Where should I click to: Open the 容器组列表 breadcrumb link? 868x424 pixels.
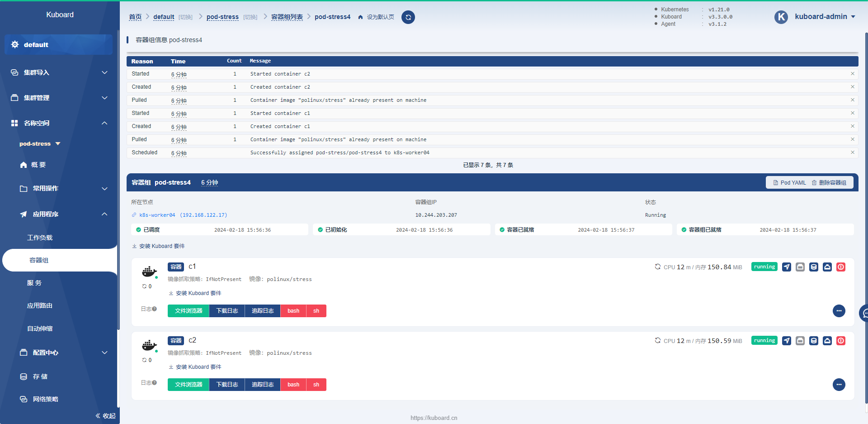click(x=287, y=17)
